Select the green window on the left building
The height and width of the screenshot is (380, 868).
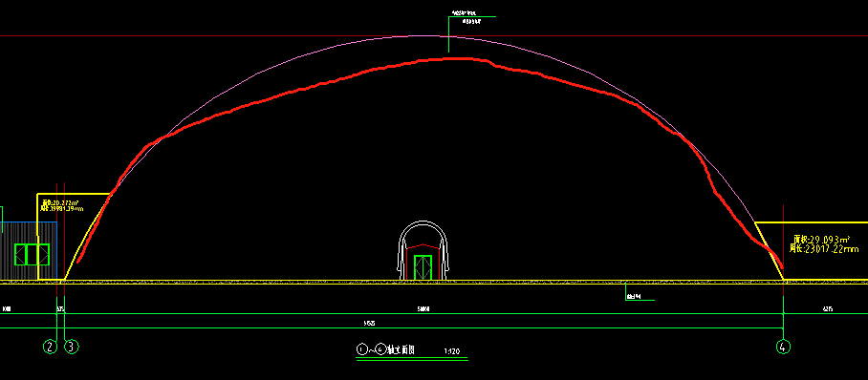point(32,254)
